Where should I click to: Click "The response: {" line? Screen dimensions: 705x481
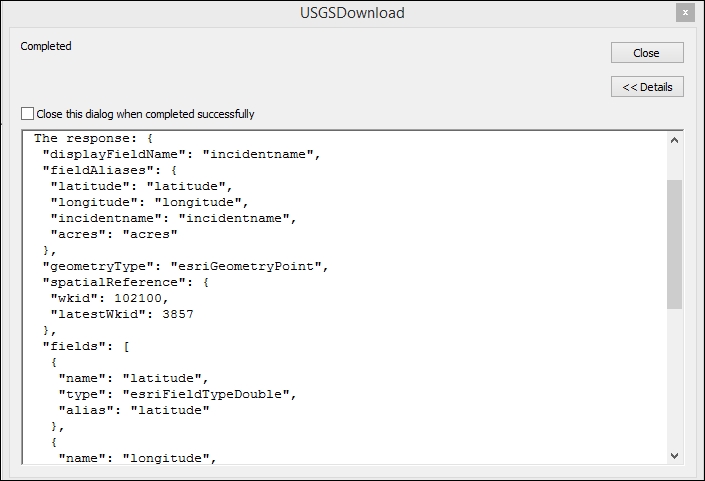coord(92,139)
